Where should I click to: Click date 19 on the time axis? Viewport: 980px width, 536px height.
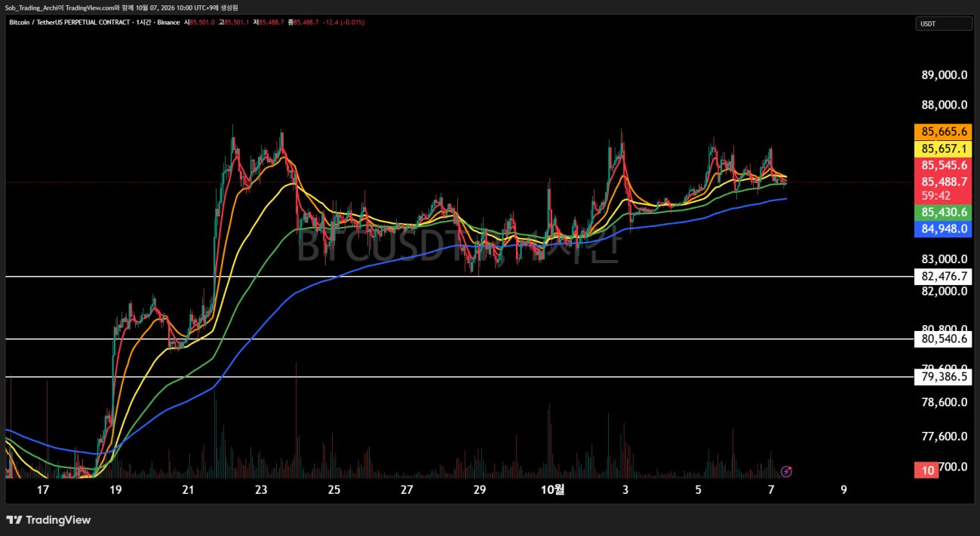[115, 489]
